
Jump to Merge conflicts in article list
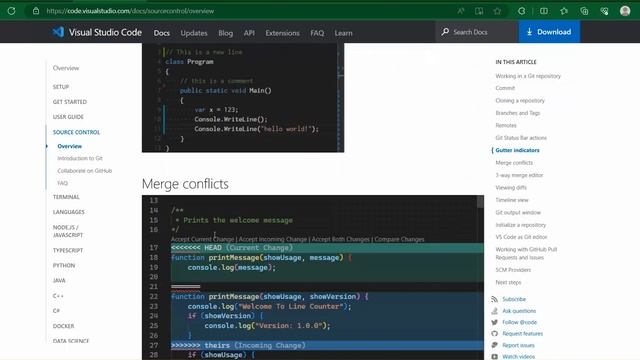514,163
